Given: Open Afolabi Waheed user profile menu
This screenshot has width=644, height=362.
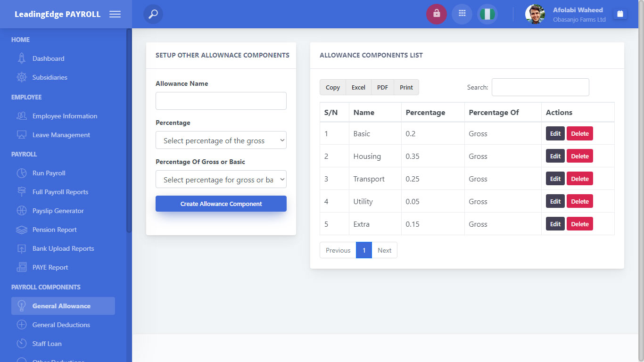Looking at the screenshot, I should [566, 14].
